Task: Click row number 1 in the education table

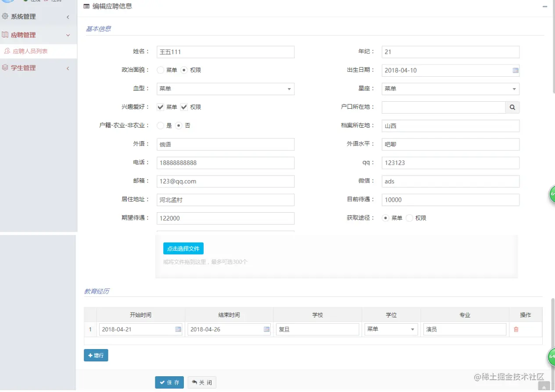Action: (90, 329)
